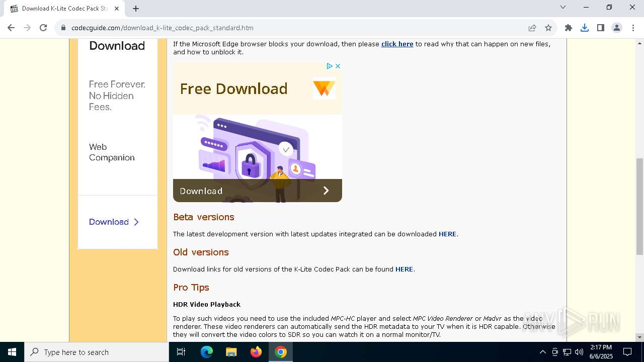Show hidden system tray icons
Viewport: 644px width, 362px height.
(x=542, y=352)
